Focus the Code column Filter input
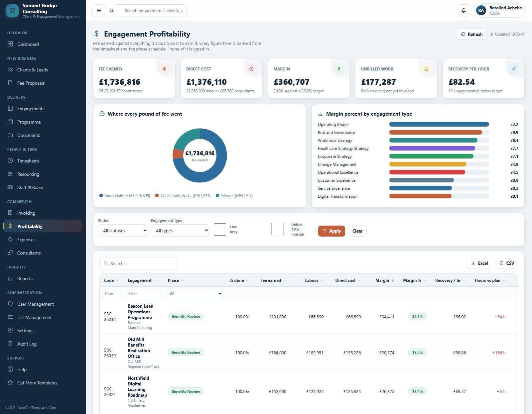532x414 pixels. 111,293
